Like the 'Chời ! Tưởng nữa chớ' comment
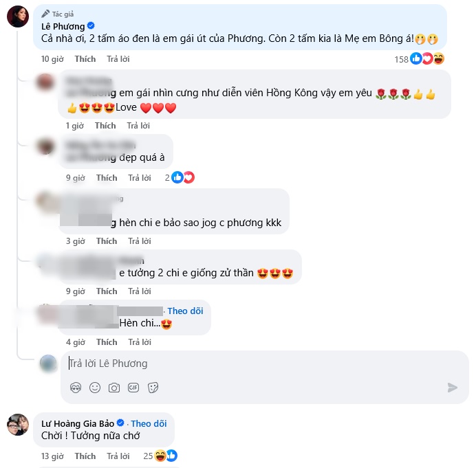Image resolution: width=476 pixels, height=468 pixels. click(x=85, y=456)
